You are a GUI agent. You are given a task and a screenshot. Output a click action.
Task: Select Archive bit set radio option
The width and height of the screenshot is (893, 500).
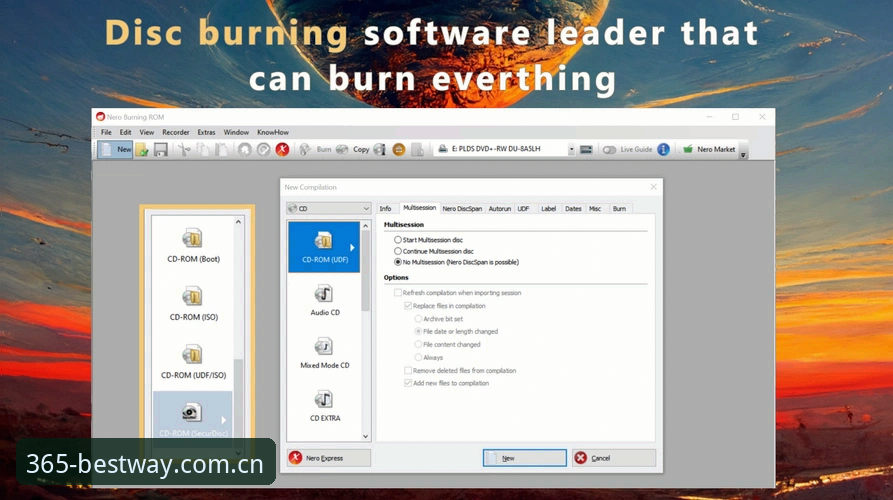(439, 319)
